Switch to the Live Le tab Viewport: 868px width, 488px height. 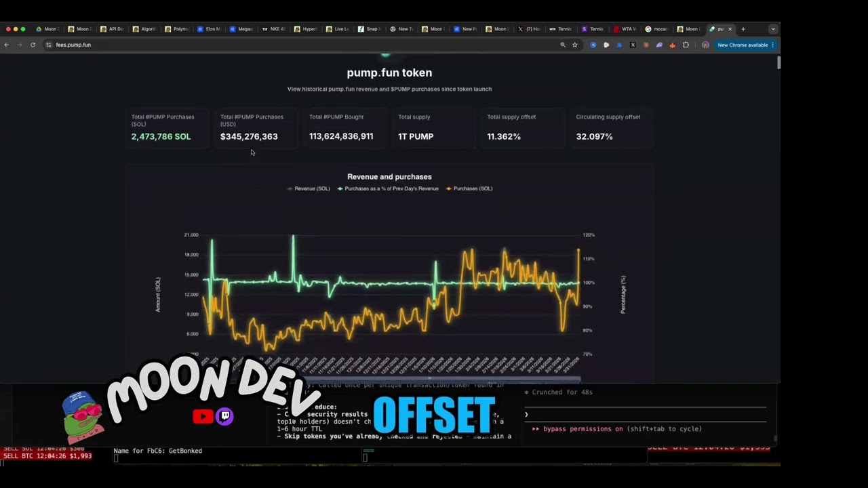(x=338, y=29)
